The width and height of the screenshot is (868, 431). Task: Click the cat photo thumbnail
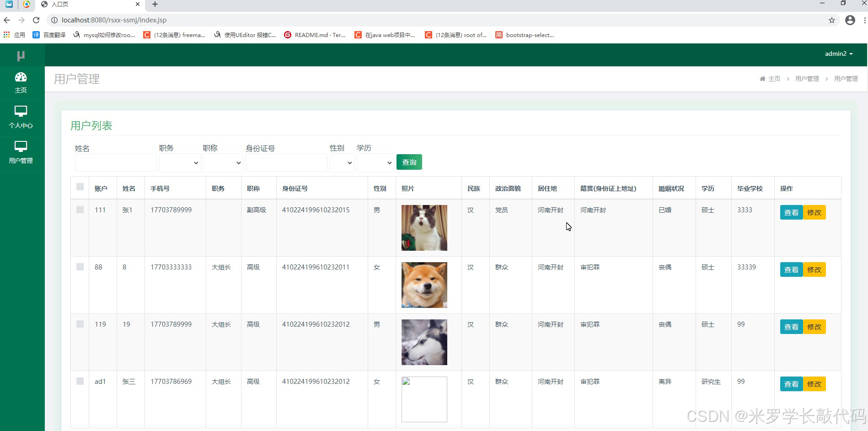(x=424, y=227)
